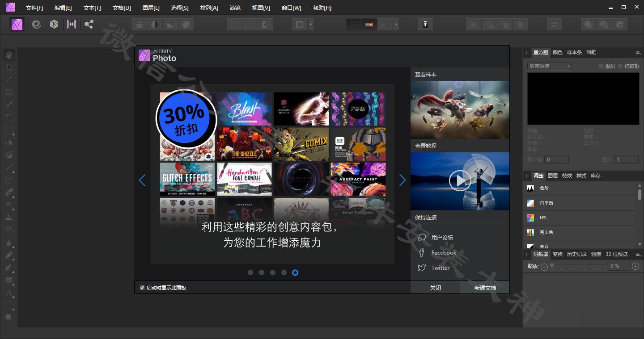The image size is (644, 339).
Task: Click the navigator zoom out minus button
Action: [x=544, y=267]
